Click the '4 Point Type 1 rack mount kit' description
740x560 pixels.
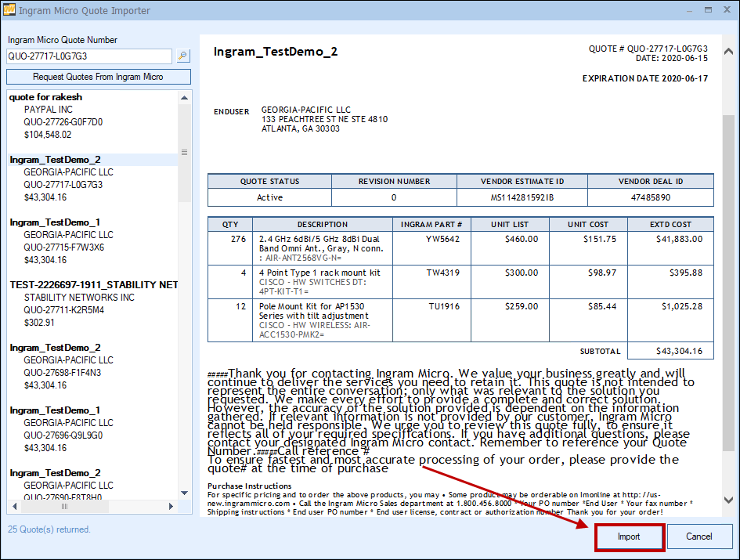click(319, 273)
